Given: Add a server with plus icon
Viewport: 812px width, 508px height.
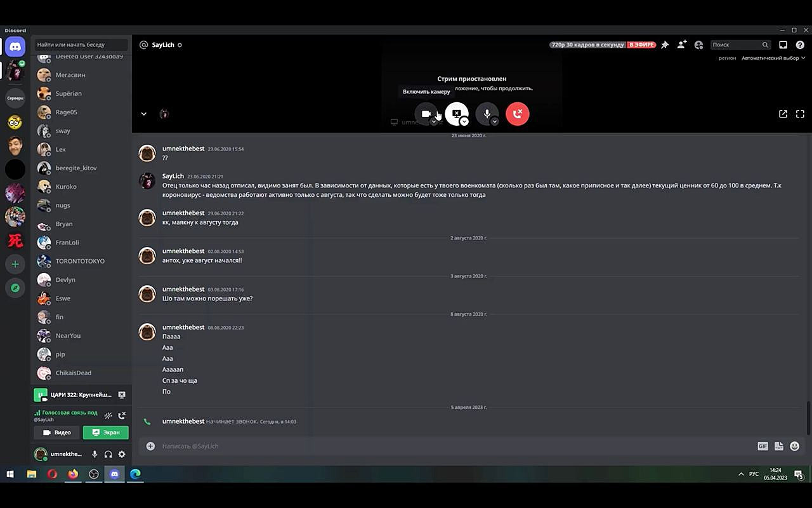Looking at the screenshot, I should pos(15,264).
